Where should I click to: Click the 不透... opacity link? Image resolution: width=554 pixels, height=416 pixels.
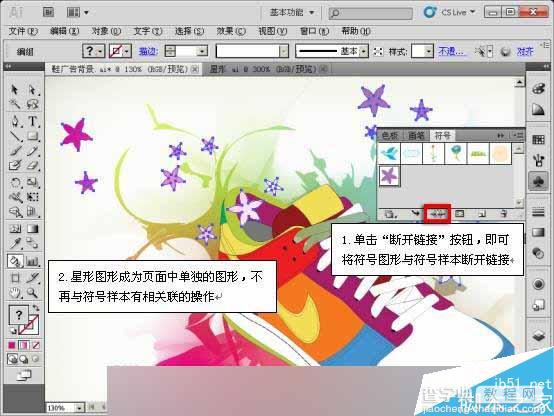point(452,52)
